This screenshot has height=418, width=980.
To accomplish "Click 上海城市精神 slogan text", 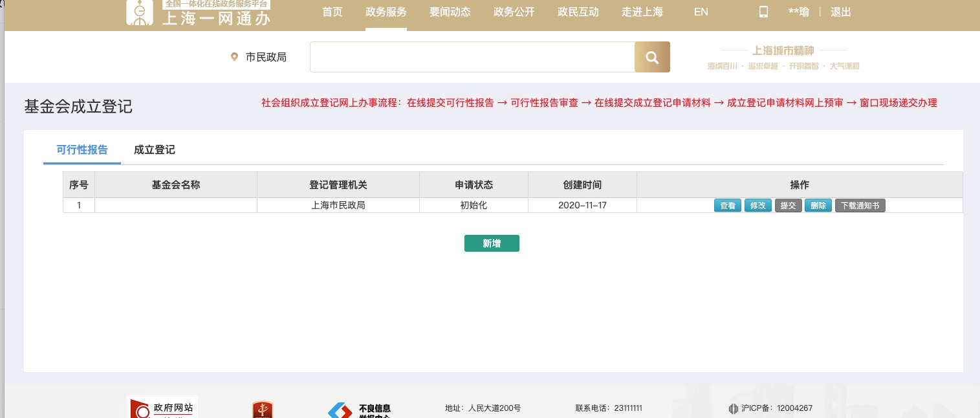I will (783, 50).
